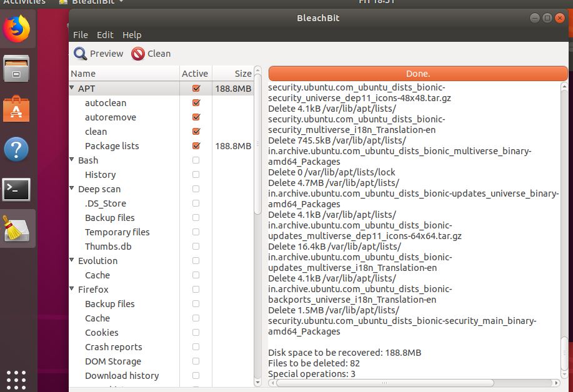Launch Ubuntu Software from the dock
Image resolution: width=573 pixels, height=392 pixels.
[16, 109]
